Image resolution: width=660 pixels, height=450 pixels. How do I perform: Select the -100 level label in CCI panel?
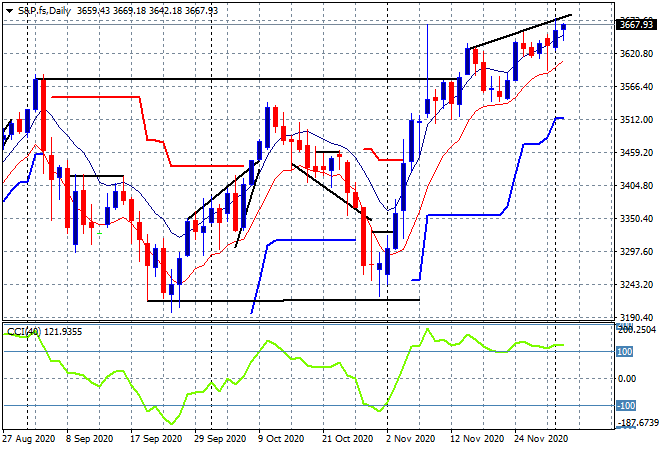(625, 405)
